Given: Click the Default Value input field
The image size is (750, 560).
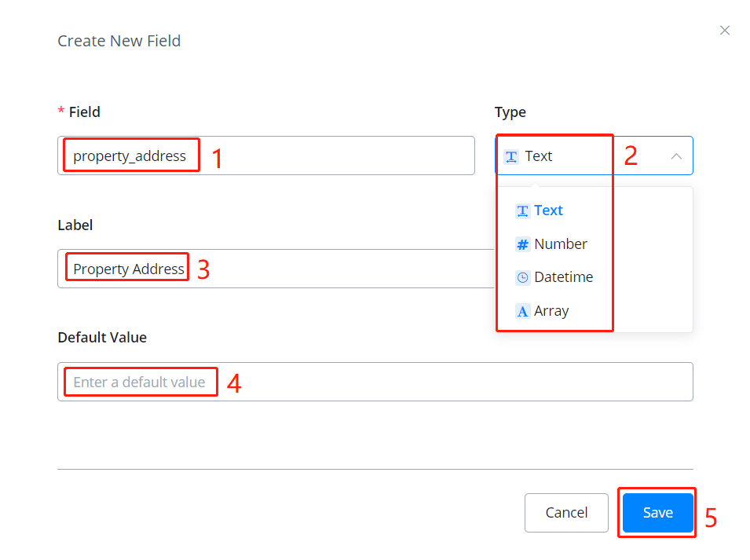Looking at the screenshot, I should [375, 382].
